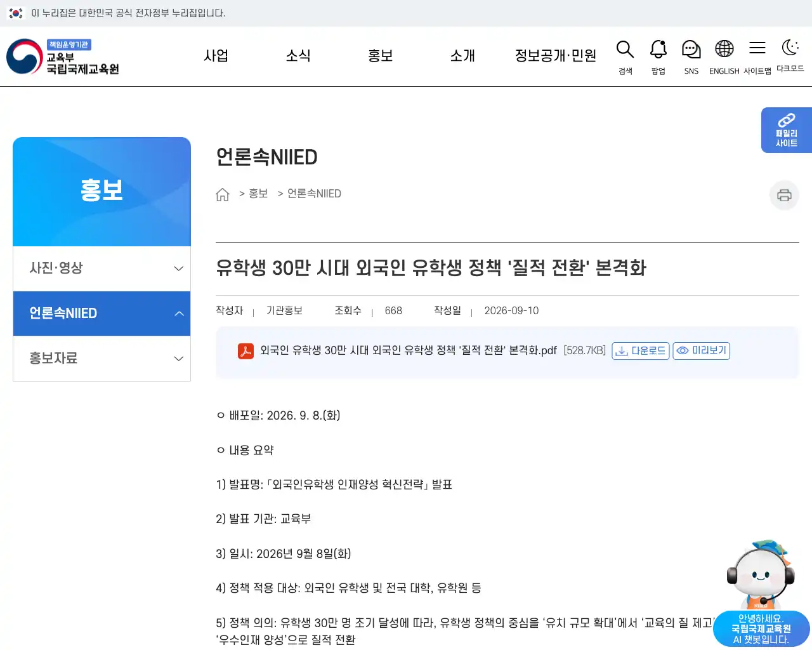
Task: Click the view count 668
Action: [x=393, y=311]
